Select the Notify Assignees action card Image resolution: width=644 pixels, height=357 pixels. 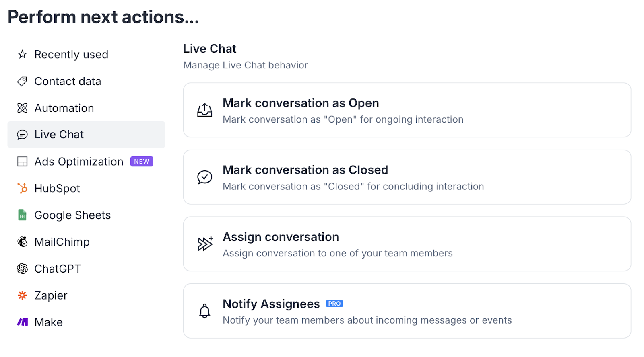coord(407,311)
